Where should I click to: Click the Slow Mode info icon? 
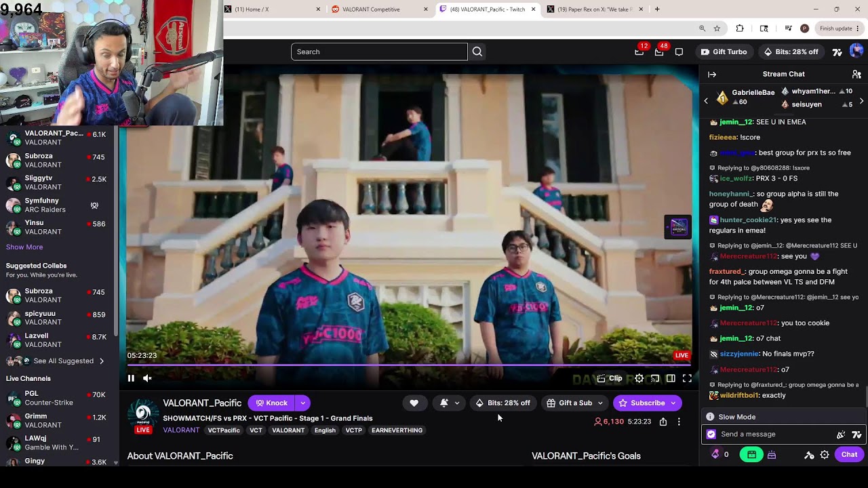click(710, 417)
